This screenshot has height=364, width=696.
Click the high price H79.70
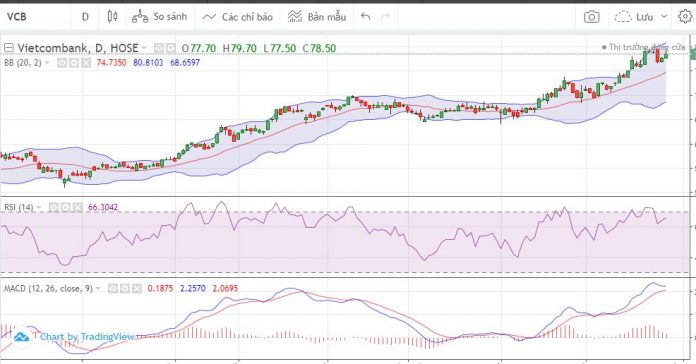240,48
